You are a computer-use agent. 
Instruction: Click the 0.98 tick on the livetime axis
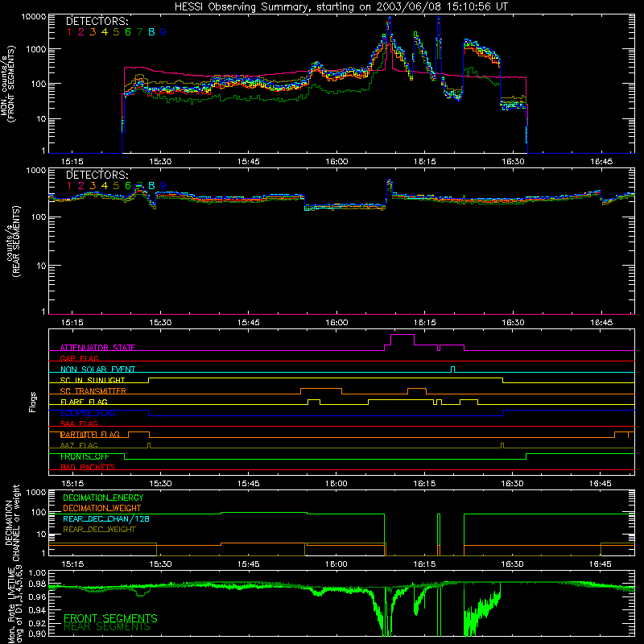(38, 584)
